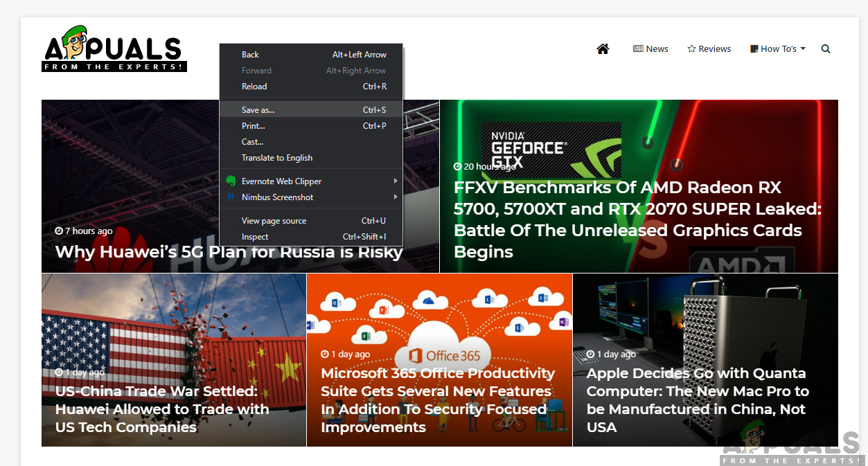Open the Apple Mac Pro Quanta article
Screen dimensions: 868x466
(x=698, y=400)
